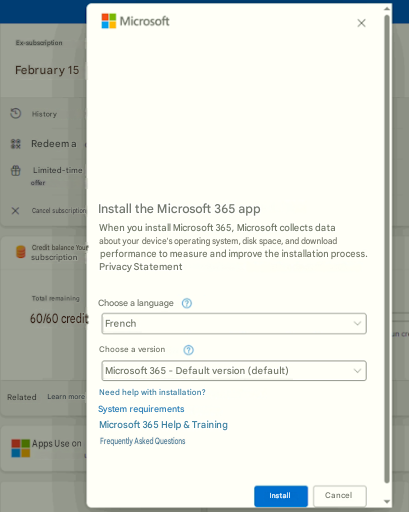Open Limited-time offer in background page
This screenshot has width=409, height=512.
pyautogui.click(x=57, y=176)
